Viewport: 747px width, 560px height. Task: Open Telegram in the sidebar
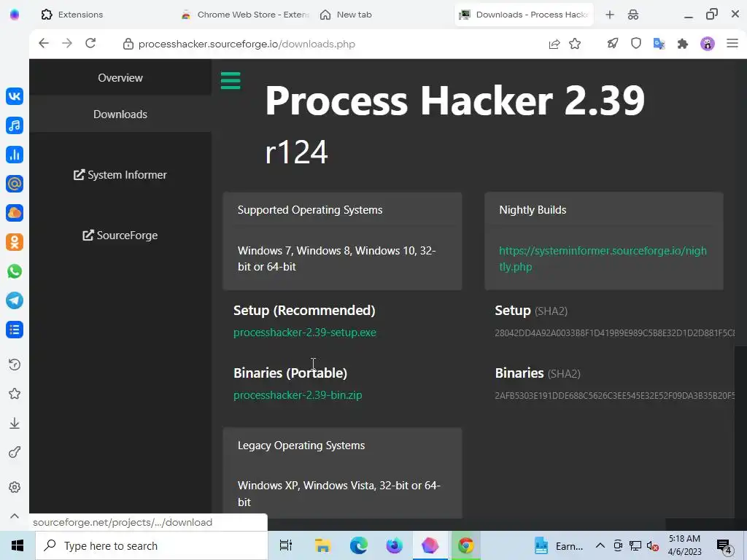15,300
